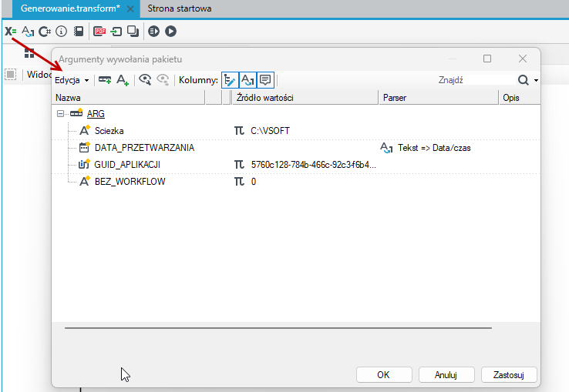
Task: Add new text argument A+ icon
Action: (x=123, y=80)
